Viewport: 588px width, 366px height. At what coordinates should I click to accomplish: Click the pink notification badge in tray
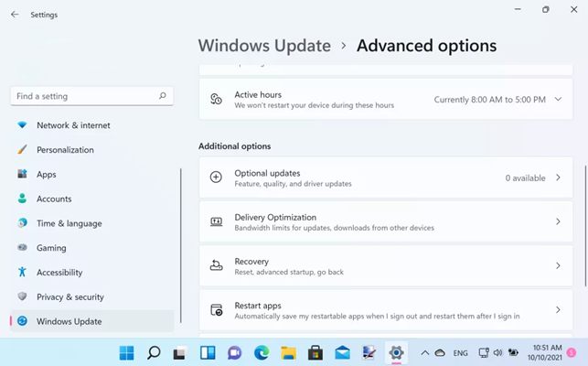point(572,352)
